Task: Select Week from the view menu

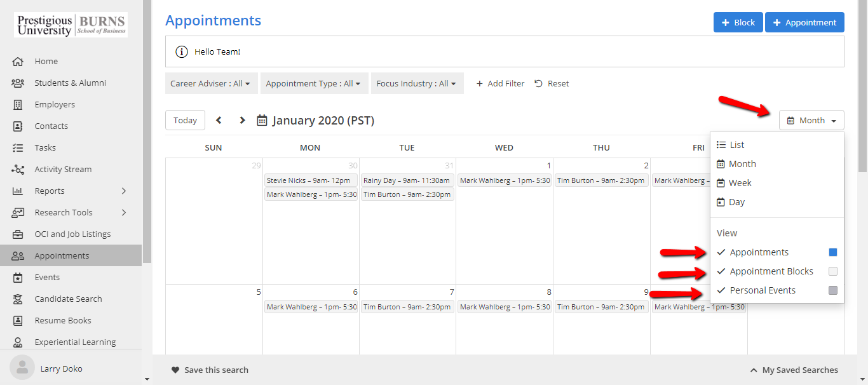Action: (x=740, y=183)
